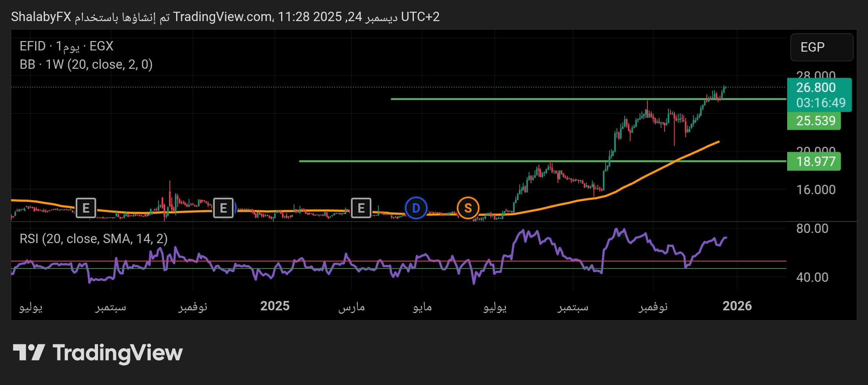The height and width of the screenshot is (385, 868).
Task: Click the green 18.977 support price level
Action: click(x=814, y=161)
